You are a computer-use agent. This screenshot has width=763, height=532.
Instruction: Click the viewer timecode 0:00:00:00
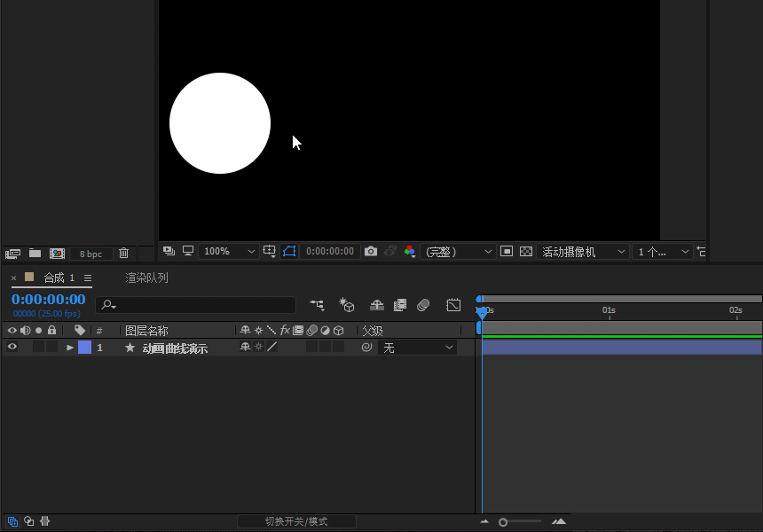click(330, 252)
